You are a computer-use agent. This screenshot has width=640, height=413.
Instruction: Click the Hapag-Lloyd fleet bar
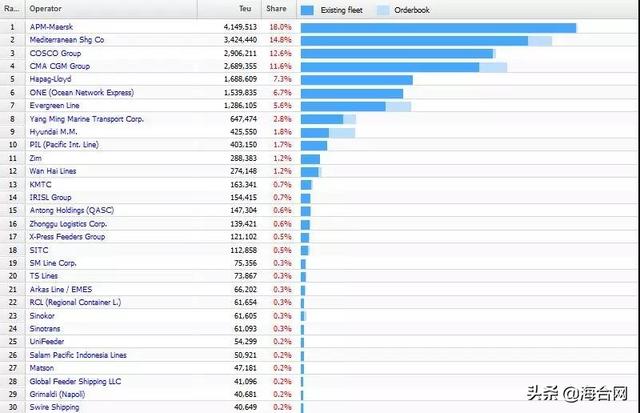coord(357,80)
